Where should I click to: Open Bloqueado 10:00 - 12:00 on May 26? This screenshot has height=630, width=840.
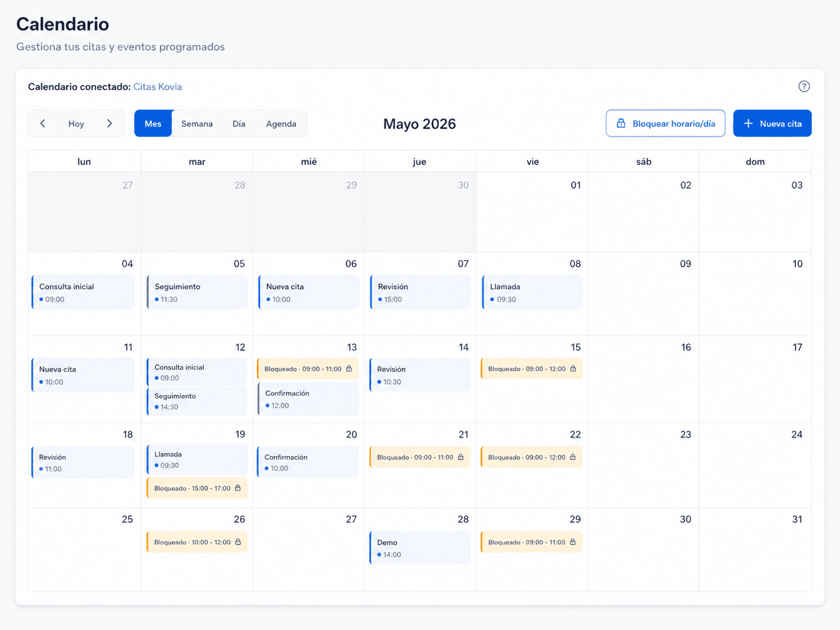click(197, 542)
